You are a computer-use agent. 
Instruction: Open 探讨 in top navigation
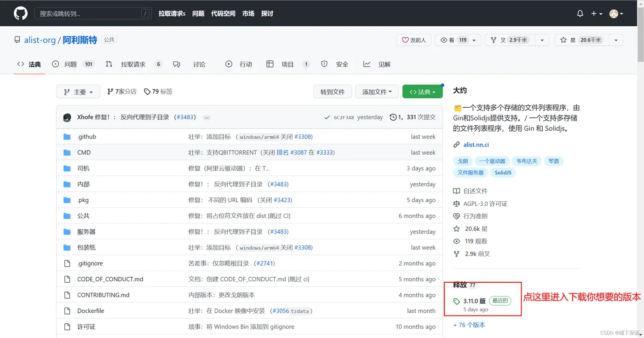pos(267,13)
